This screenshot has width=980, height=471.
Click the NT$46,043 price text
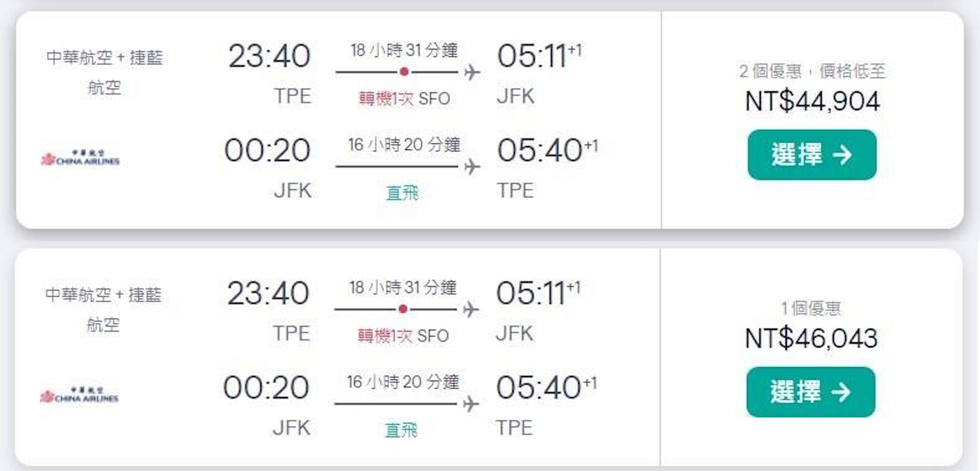[x=811, y=339]
